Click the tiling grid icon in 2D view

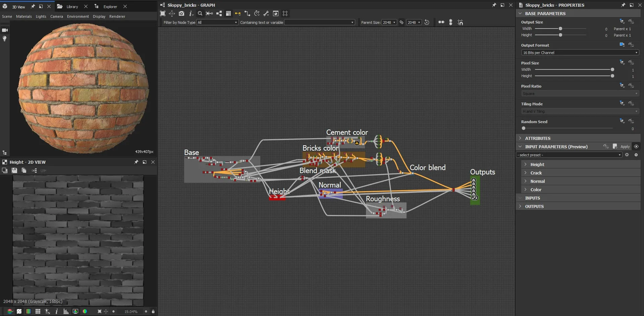[38, 312]
